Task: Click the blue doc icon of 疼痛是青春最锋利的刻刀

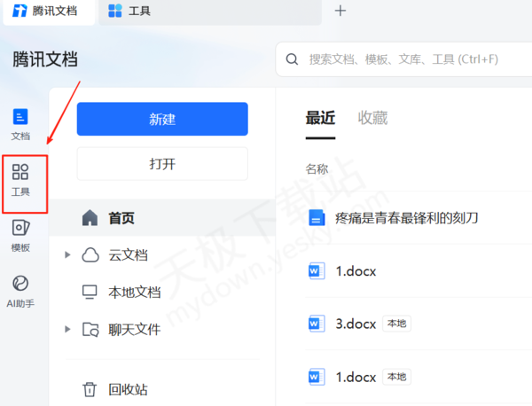Action: (317, 218)
